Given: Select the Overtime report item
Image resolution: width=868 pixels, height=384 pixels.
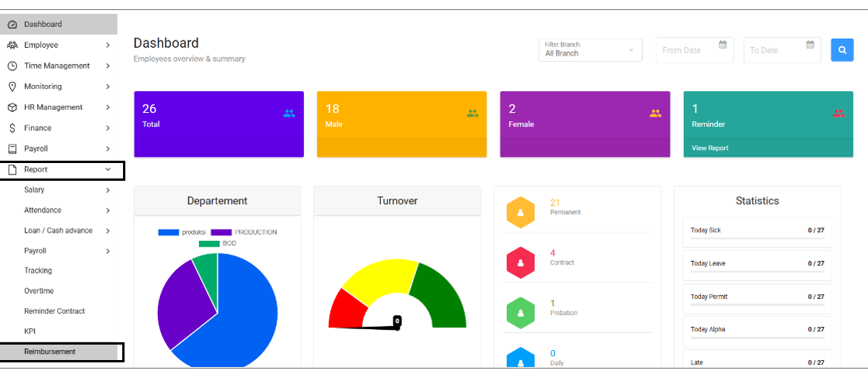Looking at the screenshot, I should pyautogui.click(x=39, y=291).
